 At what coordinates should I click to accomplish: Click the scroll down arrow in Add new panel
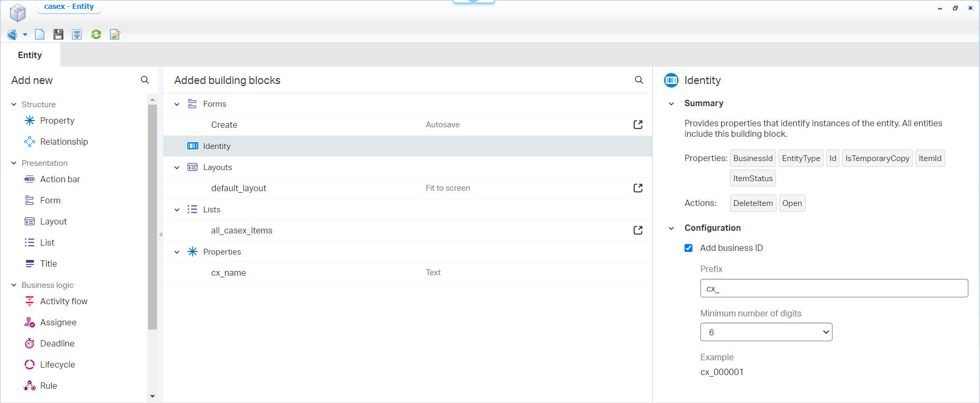tap(152, 396)
